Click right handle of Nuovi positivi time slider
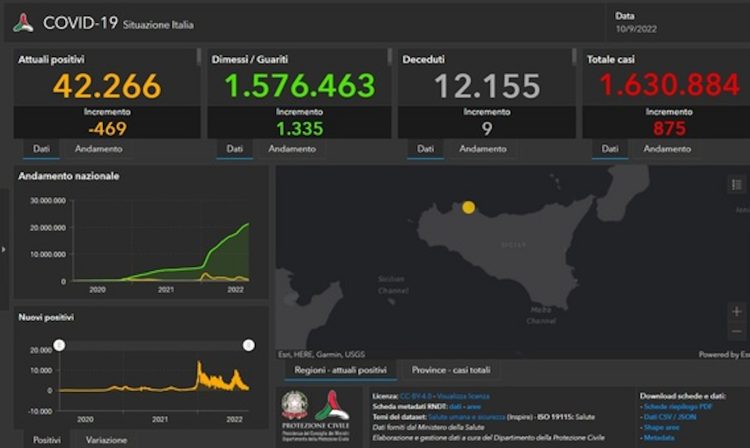The height and width of the screenshot is (448, 750). pyautogui.click(x=248, y=345)
